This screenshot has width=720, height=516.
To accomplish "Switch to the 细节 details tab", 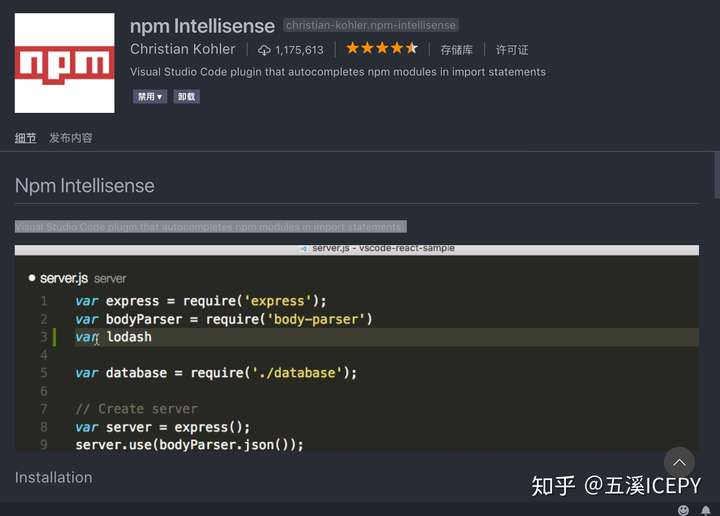I will point(25,138).
